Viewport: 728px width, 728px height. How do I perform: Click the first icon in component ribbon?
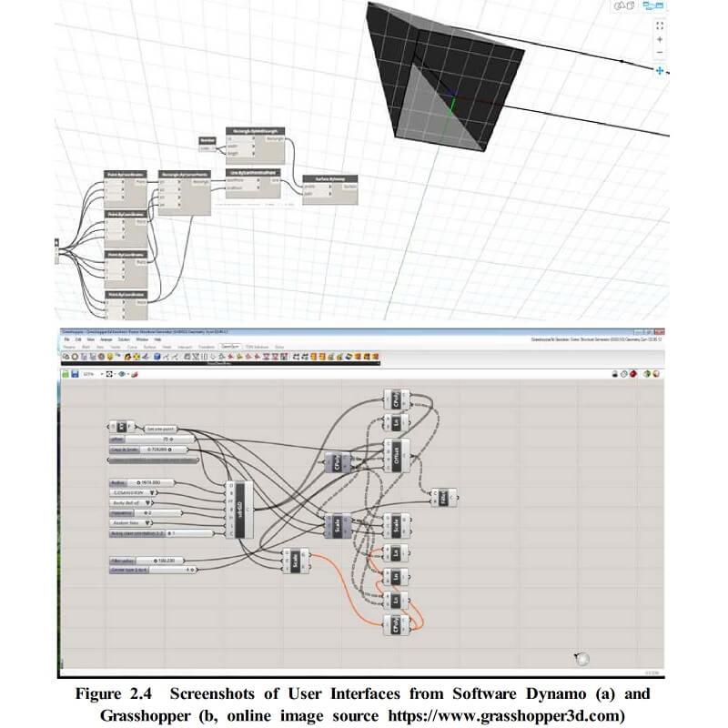66,356
